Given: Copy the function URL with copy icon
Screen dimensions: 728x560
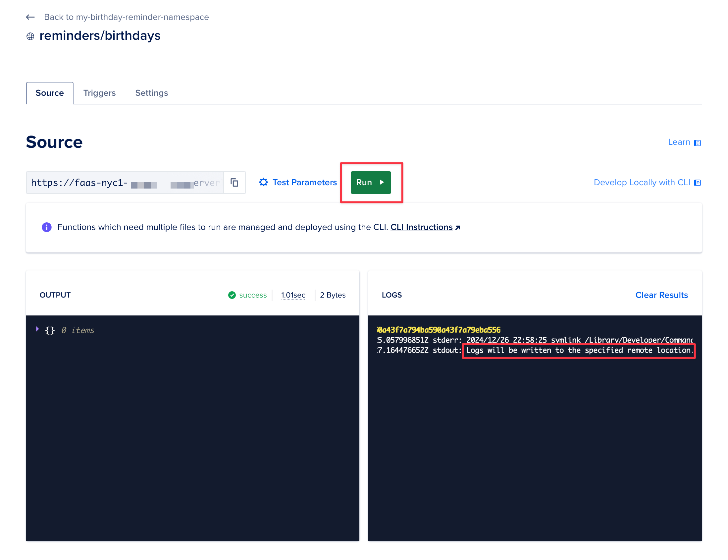Looking at the screenshot, I should point(234,182).
